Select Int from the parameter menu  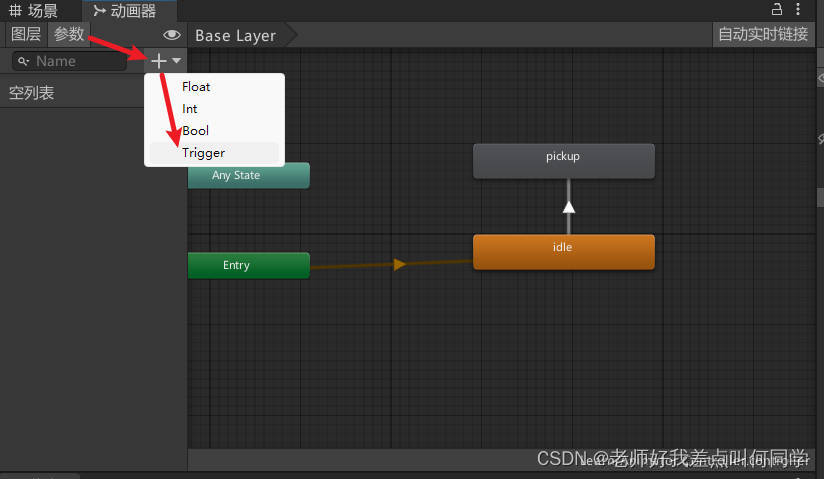click(x=214, y=109)
